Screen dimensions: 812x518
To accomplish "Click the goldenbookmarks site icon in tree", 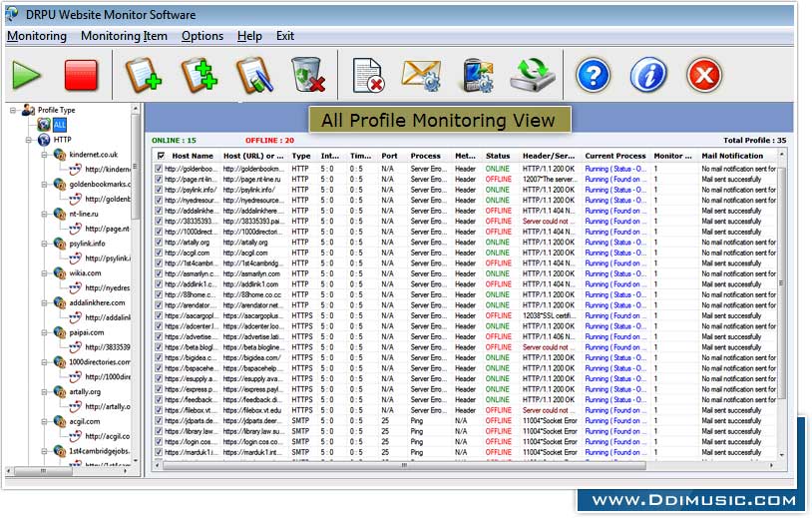I will (x=60, y=184).
